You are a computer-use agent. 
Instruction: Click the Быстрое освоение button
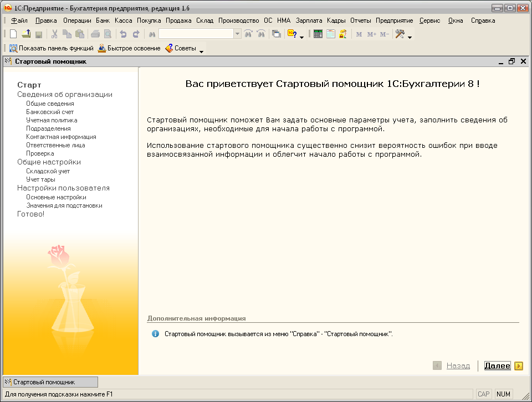129,48
